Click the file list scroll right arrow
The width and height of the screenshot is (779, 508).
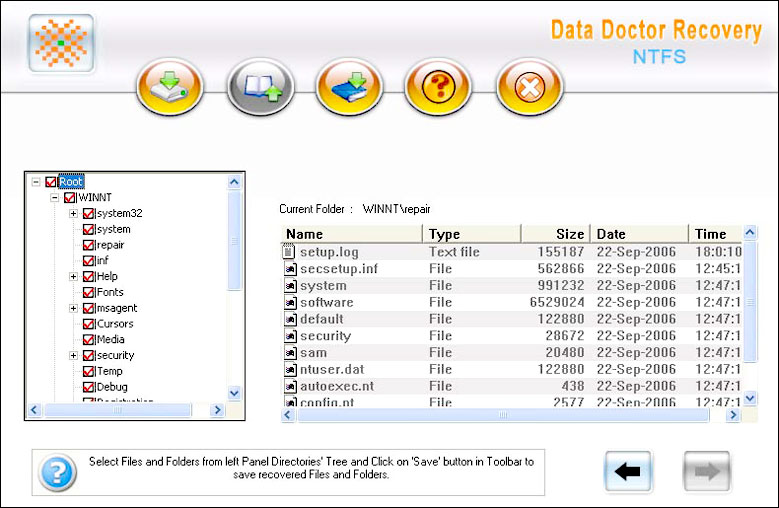click(x=733, y=415)
